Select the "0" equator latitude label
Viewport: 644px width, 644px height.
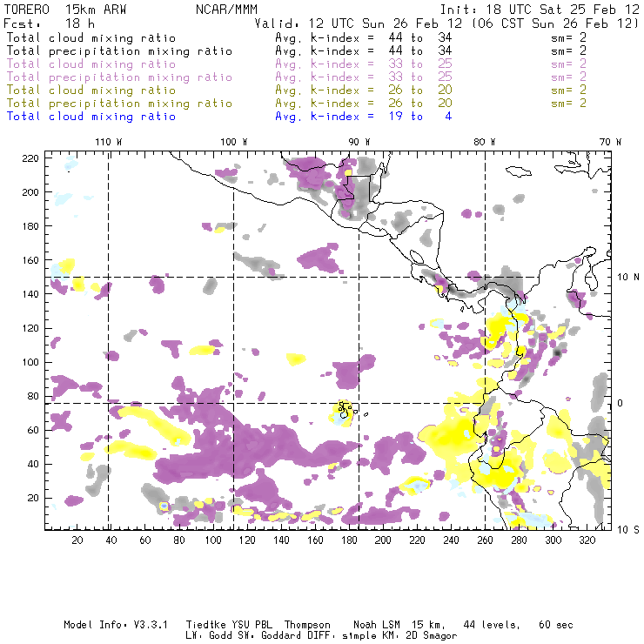pyautogui.click(x=620, y=403)
